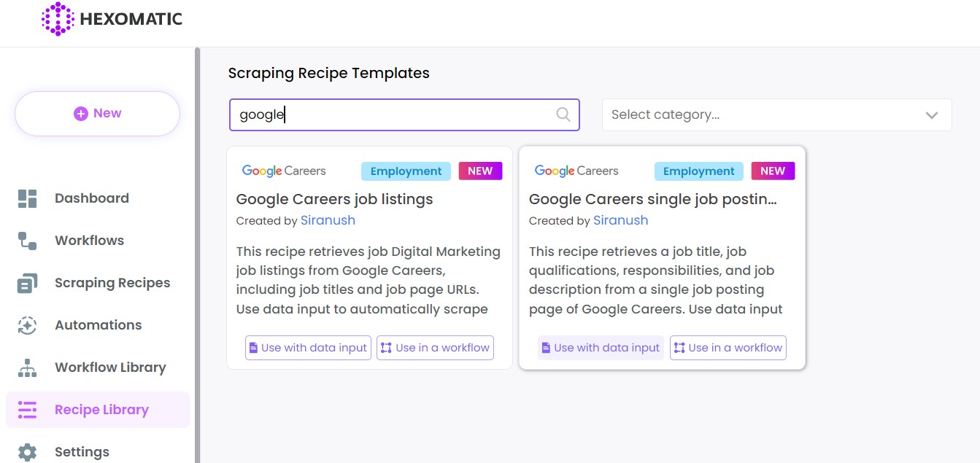
Task: Select the Automations compass icon
Action: point(28,324)
